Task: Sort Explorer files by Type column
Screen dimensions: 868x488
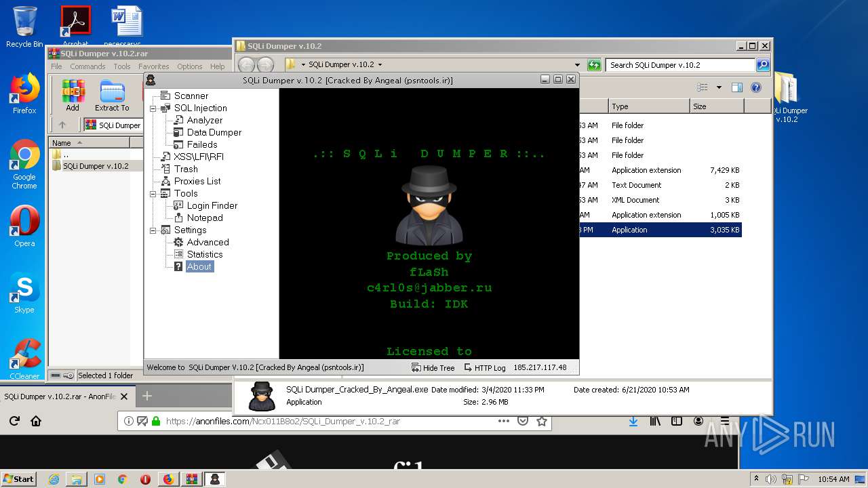Action: [x=649, y=106]
